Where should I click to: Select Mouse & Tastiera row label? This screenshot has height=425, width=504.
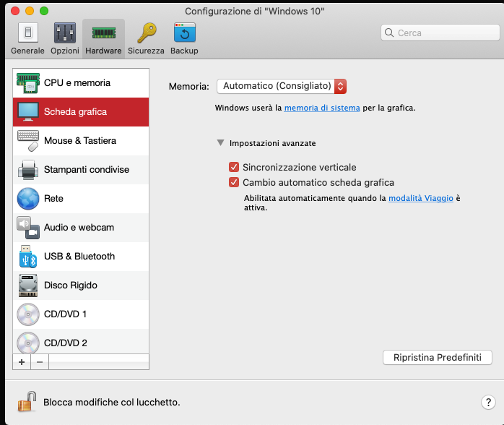[x=80, y=141]
